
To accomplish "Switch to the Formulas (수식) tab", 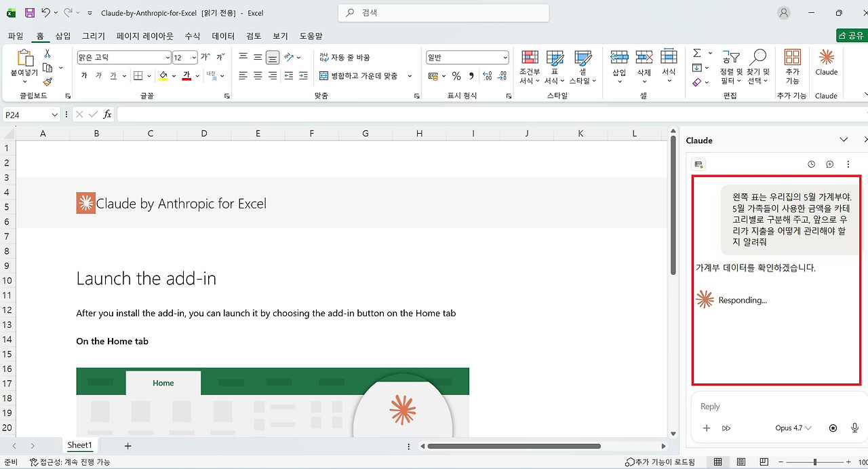I will 193,36.
